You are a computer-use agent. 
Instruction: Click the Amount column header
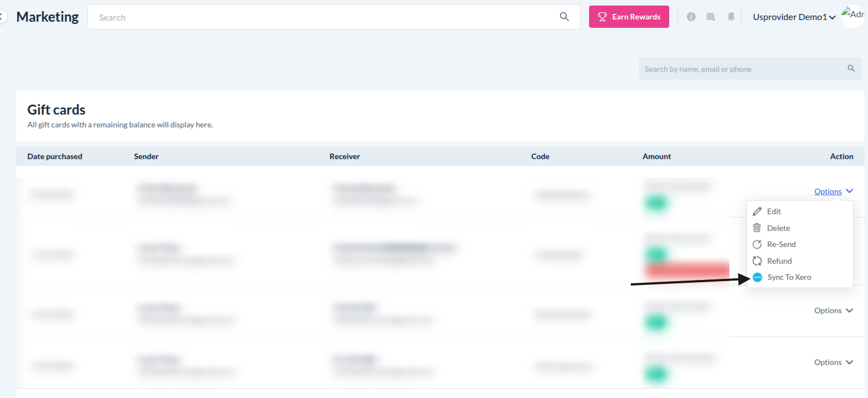pyautogui.click(x=657, y=156)
